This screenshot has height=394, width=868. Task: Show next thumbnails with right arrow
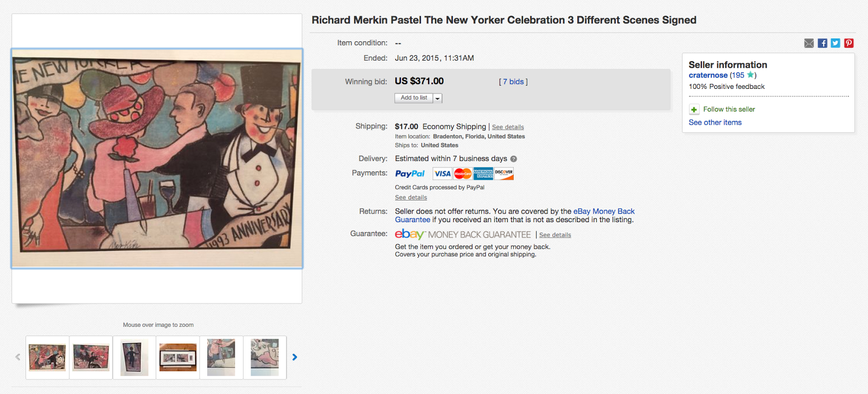295,357
